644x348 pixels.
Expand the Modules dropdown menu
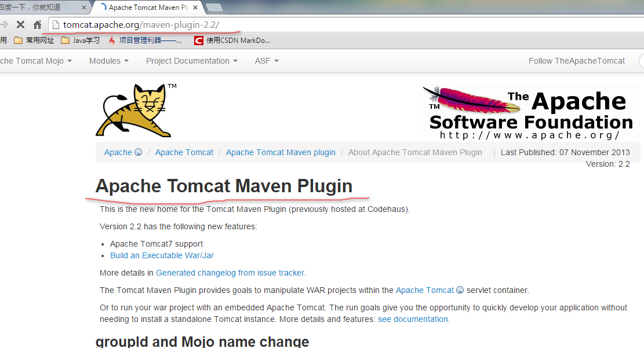tap(109, 61)
